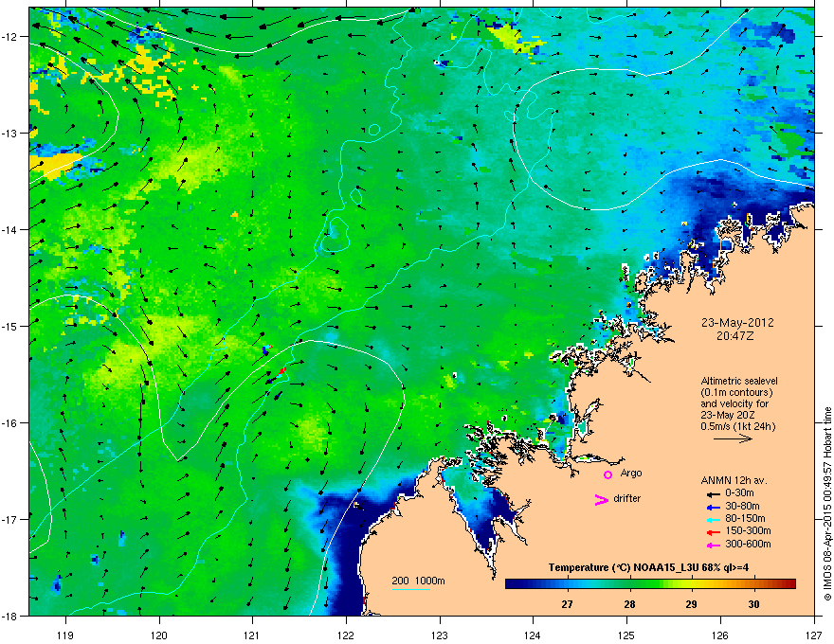Click the '0.5m/s (1kt 24h)' text
The width and height of the screenshot is (834, 644).
tap(738, 427)
